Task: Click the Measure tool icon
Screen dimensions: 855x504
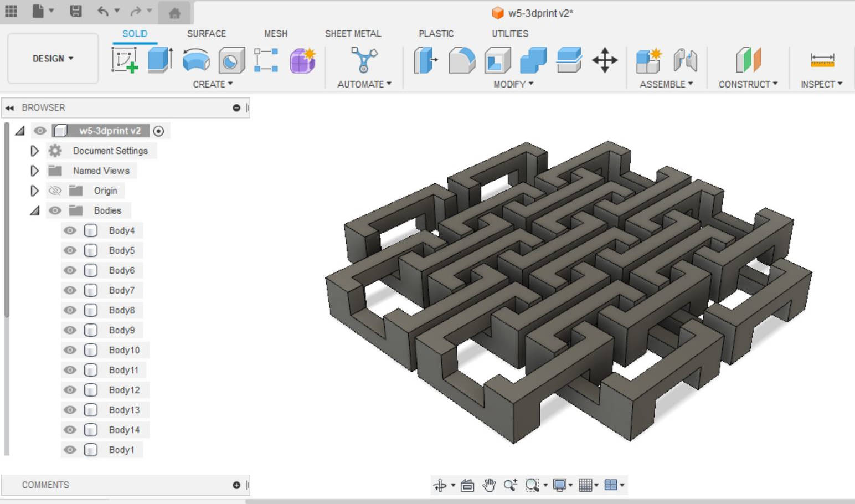Action: click(822, 60)
